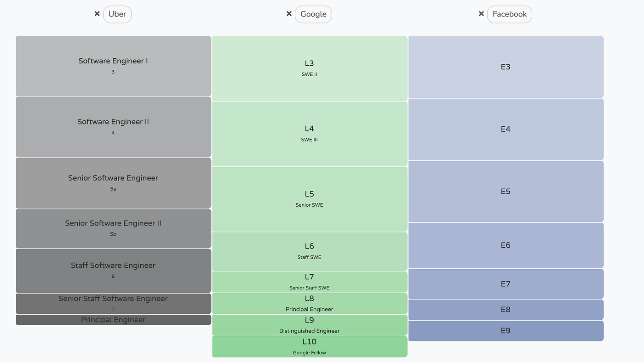Viewport: 644px width, 362px height.
Task: Select Google's L10 Google Fellow block
Action: pos(310,346)
